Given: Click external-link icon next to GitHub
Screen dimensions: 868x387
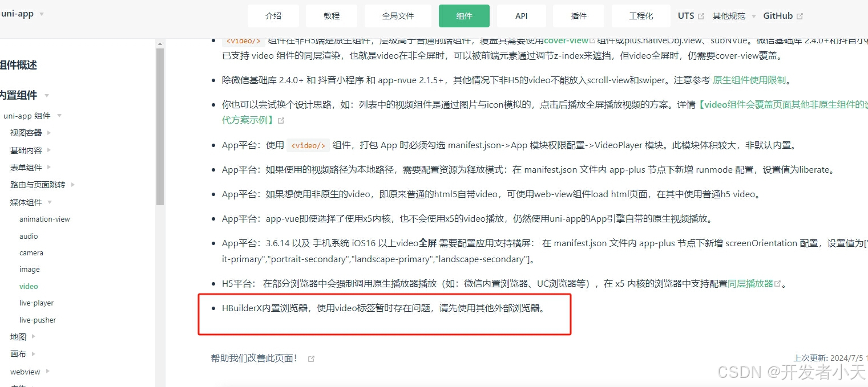Looking at the screenshot, I should (800, 17).
